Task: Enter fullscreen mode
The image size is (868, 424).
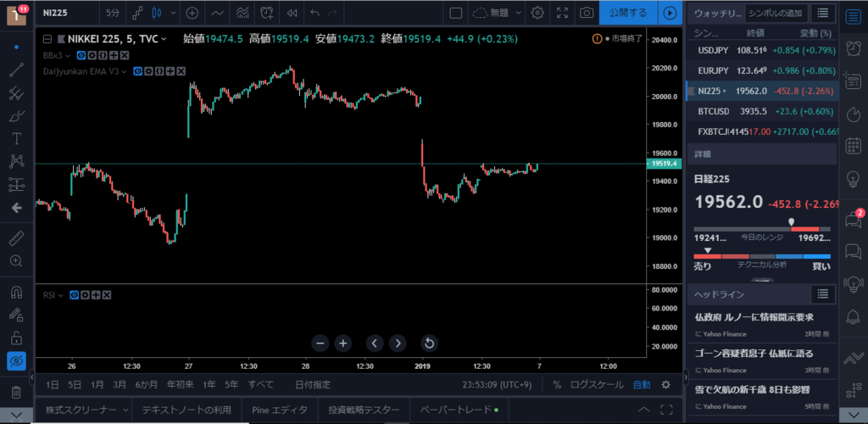Action: pyautogui.click(x=562, y=13)
